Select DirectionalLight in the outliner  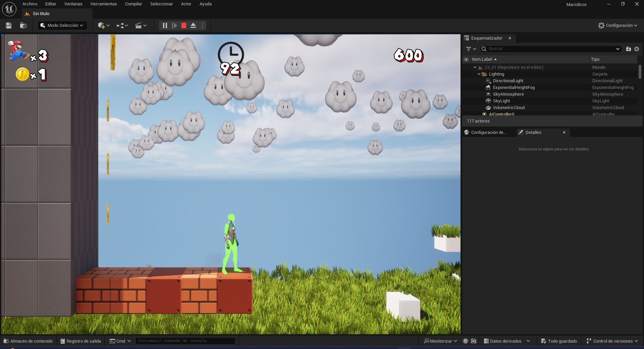point(550,81)
